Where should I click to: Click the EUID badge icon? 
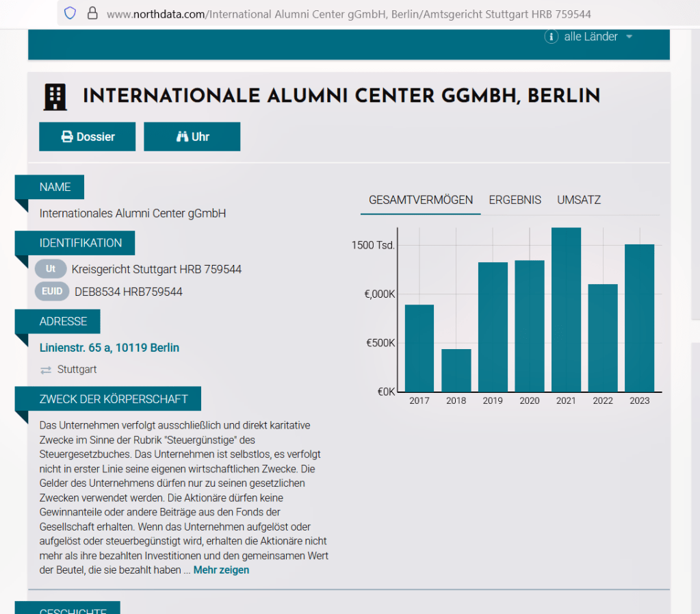52,292
